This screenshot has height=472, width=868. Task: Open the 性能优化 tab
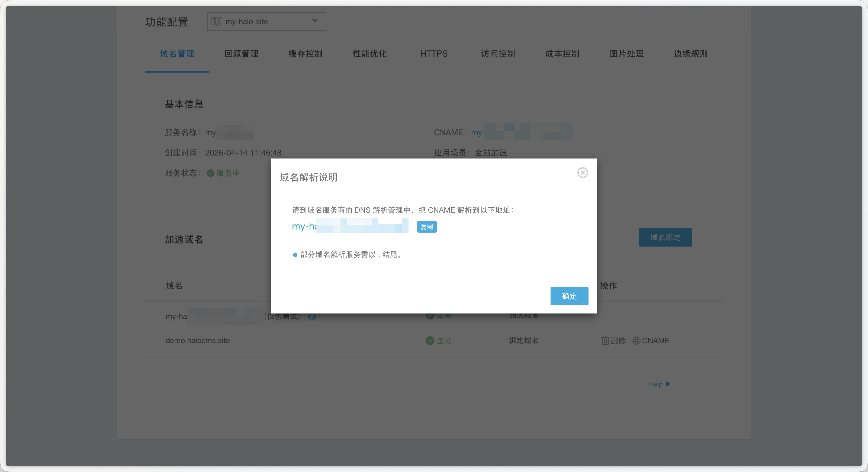370,54
